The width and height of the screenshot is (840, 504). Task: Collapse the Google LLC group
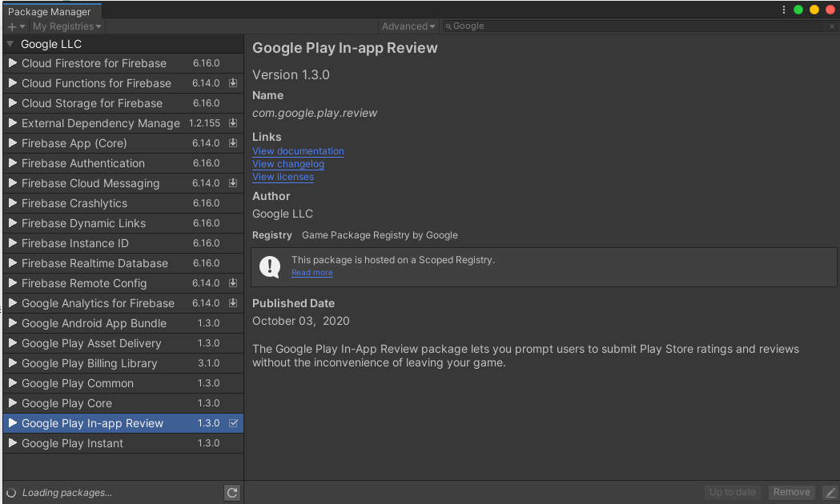coord(10,44)
